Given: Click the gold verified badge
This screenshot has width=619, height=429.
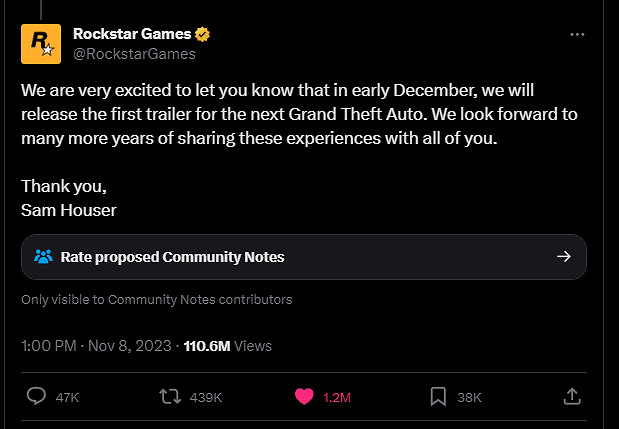Looking at the screenshot, I should (203, 34).
